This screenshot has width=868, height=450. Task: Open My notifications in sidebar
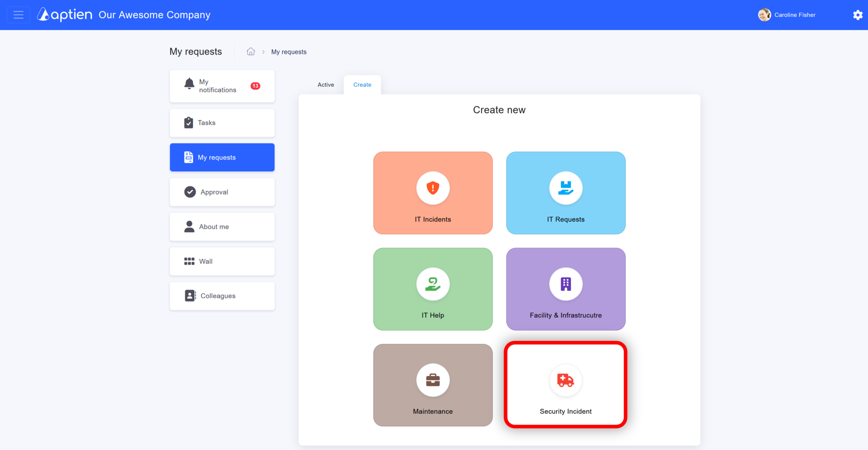click(x=222, y=86)
